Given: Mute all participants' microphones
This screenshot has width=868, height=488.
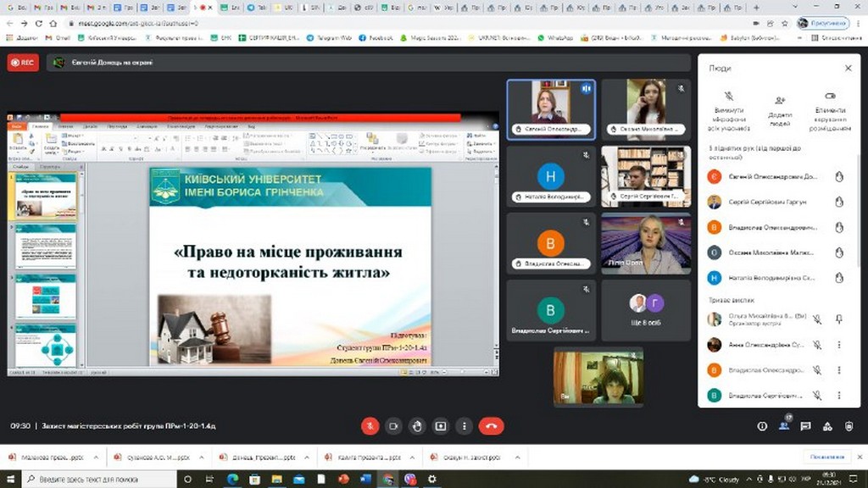Looking at the screenshot, I should pyautogui.click(x=729, y=108).
